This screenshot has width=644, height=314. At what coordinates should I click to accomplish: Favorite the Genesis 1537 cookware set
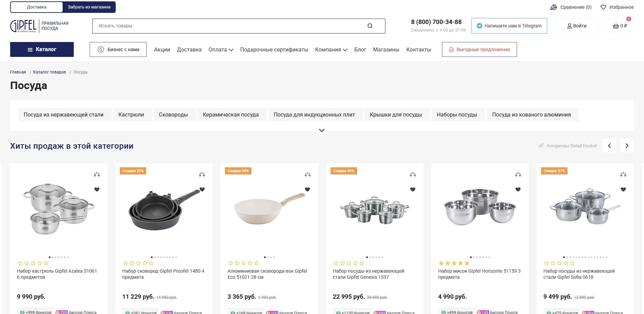(413, 189)
